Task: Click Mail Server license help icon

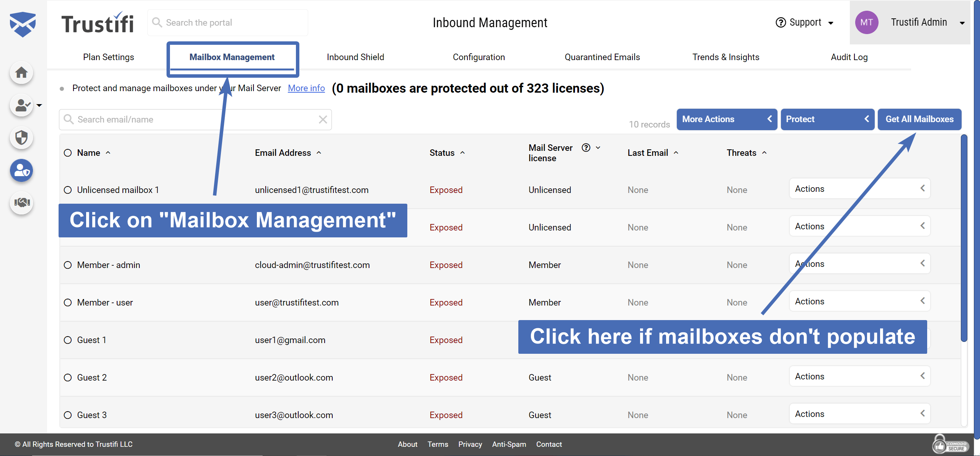Action: 586,148
